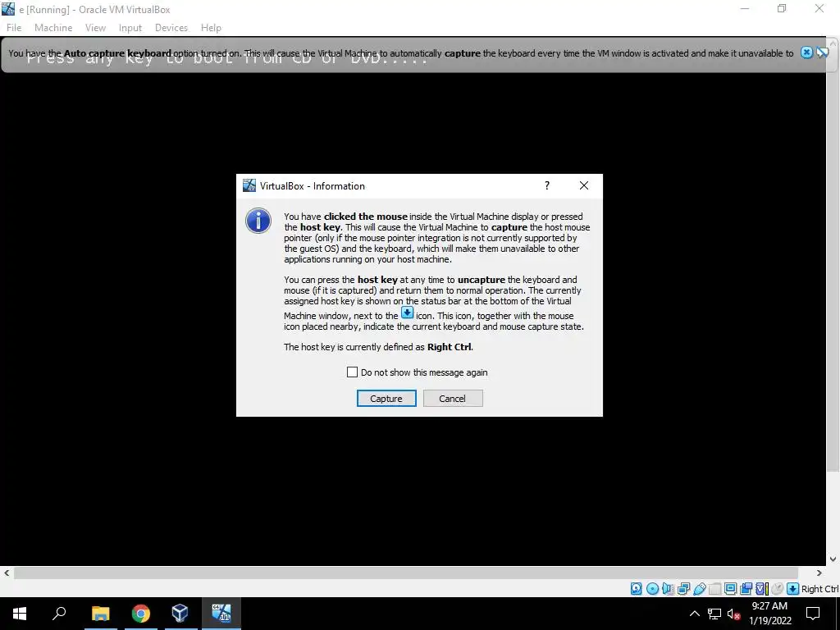
Task: Click the VirtualBox window title icon
Action: pos(8,9)
